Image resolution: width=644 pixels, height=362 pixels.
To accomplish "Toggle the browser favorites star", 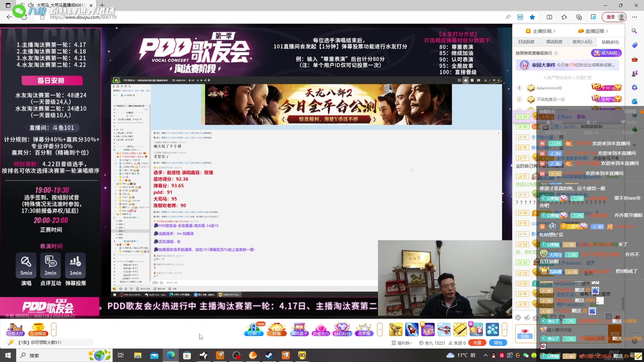I will pos(532,17).
